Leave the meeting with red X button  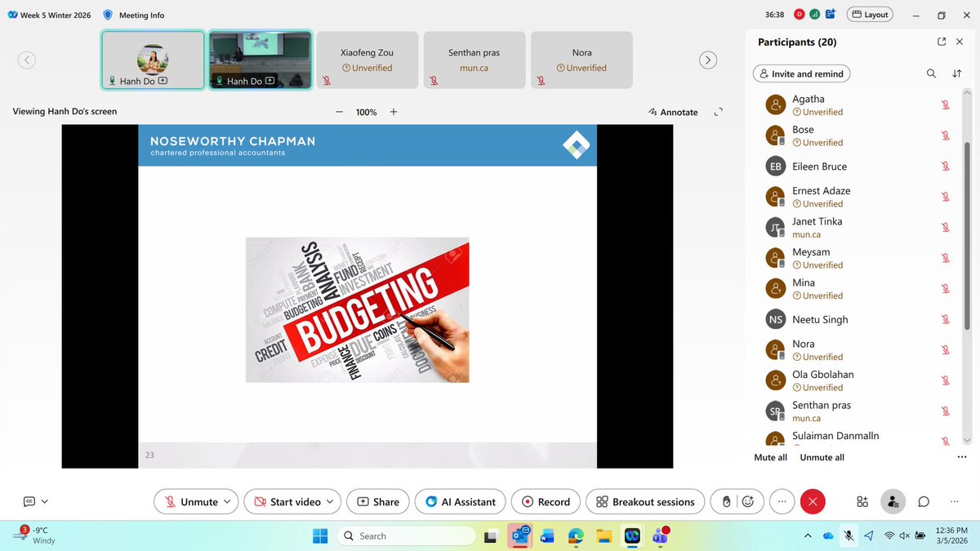tap(813, 502)
